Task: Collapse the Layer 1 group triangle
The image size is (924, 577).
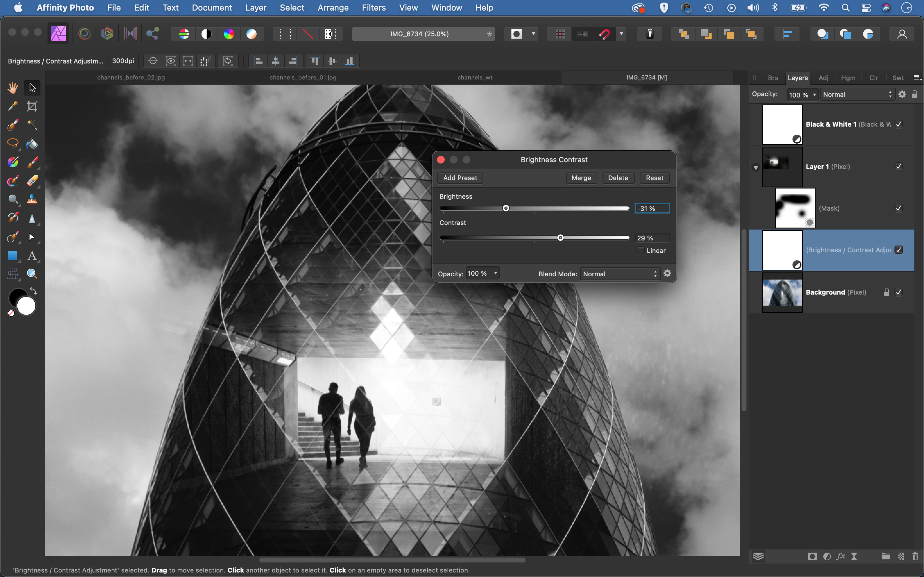Action: pos(756,168)
